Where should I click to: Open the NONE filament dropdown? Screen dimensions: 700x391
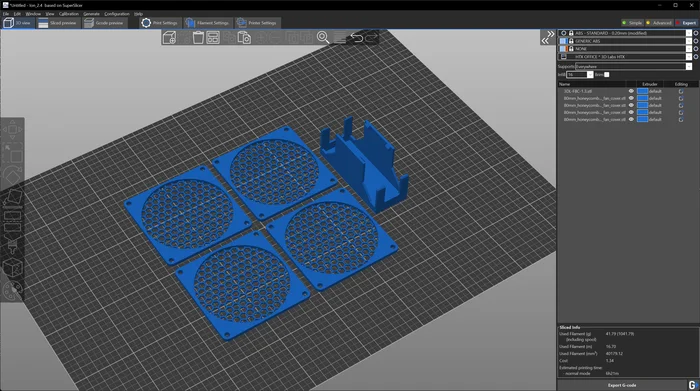(x=689, y=49)
